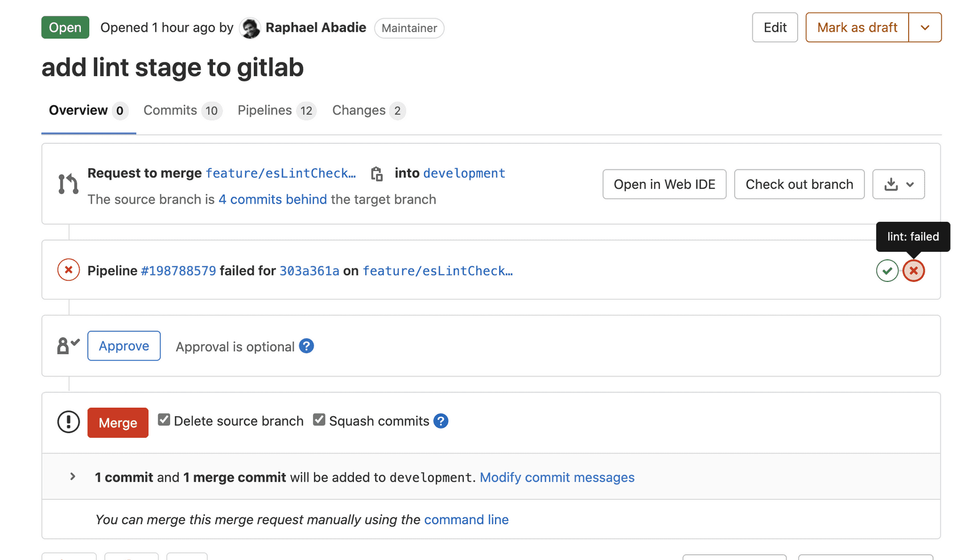
Task: Click the merge request branches icon
Action: [68, 184]
